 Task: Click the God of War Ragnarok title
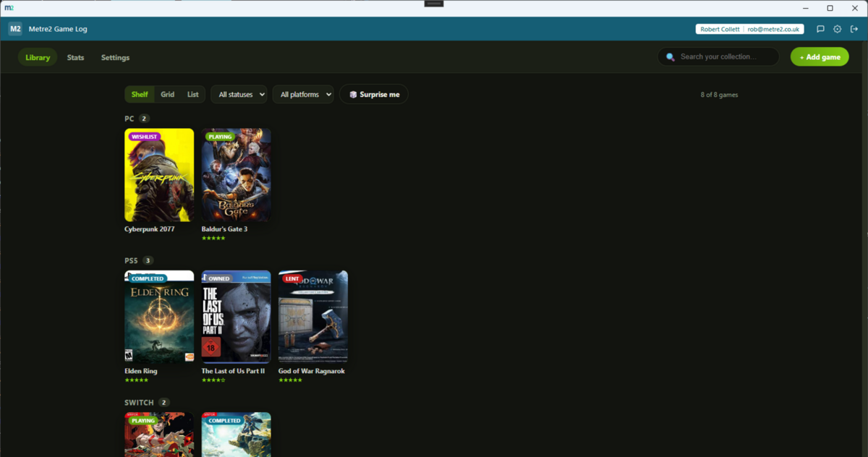point(312,371)
